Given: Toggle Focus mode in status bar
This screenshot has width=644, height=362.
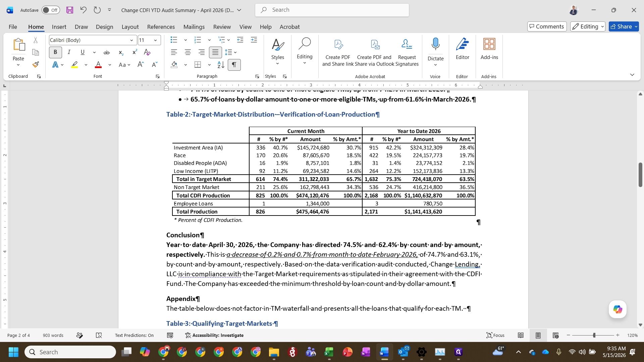Looking at the screenshot, I should pos(495,335).
